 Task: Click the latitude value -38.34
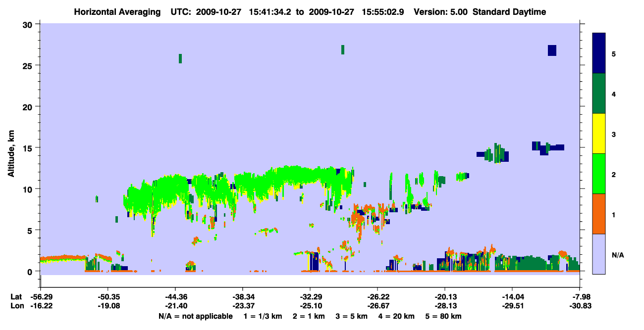242,297
